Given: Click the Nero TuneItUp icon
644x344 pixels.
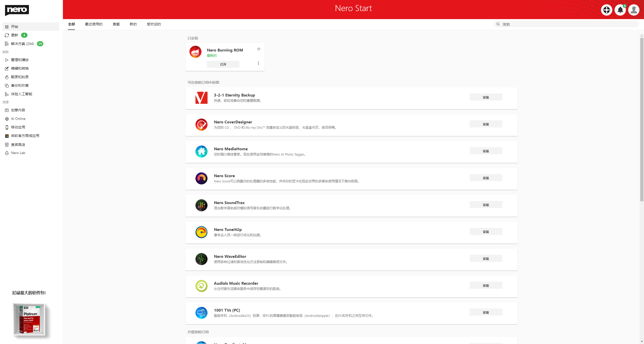Looking at the screenshot, I should [202, 232].
